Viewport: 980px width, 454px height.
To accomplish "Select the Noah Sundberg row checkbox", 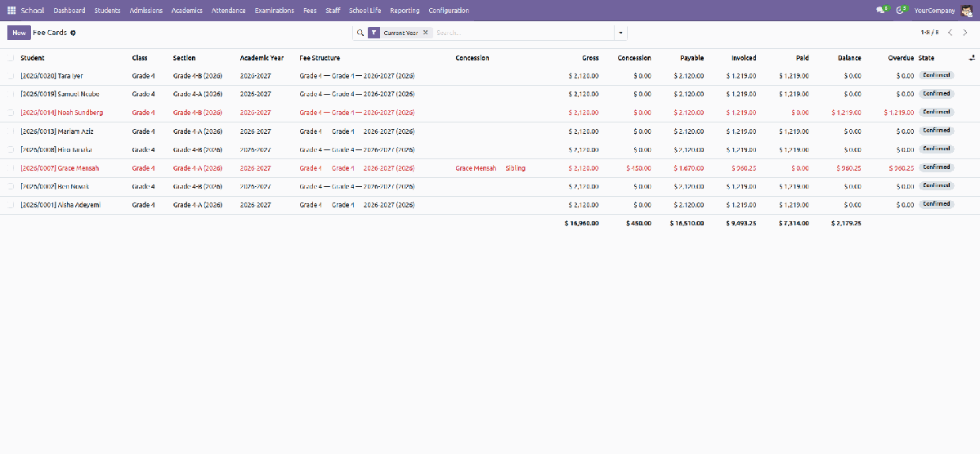I will (x=10, y=113).
